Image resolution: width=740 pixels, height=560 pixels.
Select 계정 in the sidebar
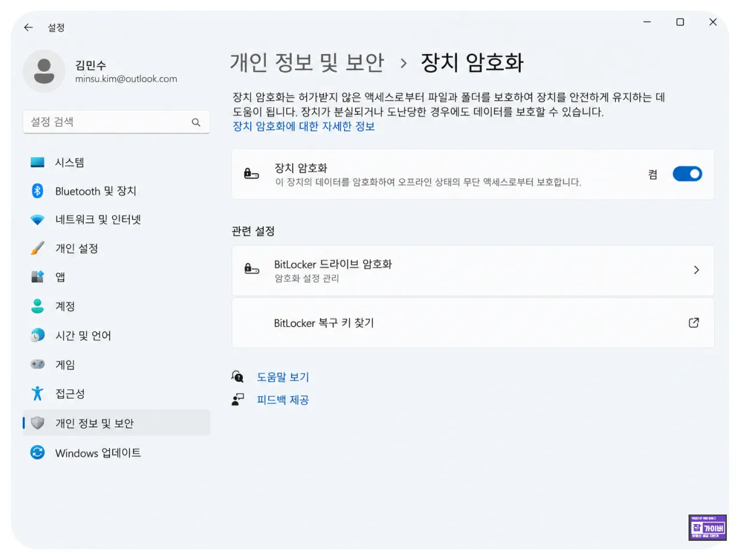point(116,306)
